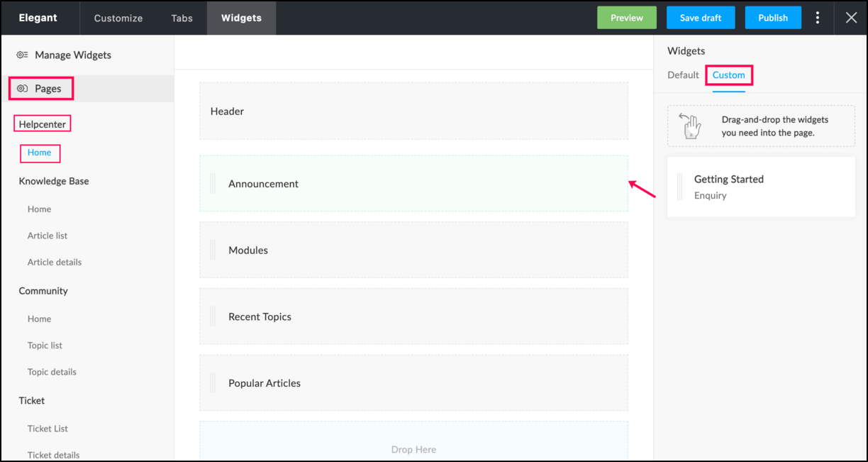Click the Widgets panel heading
Image resolution: width=868 pixels, height=462 pixels.
(686, 51)
